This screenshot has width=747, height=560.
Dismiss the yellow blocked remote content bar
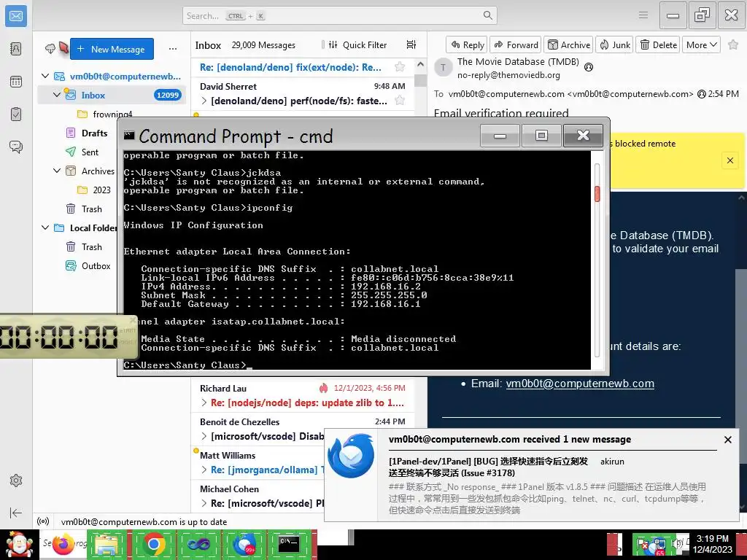tap(729, 160)
